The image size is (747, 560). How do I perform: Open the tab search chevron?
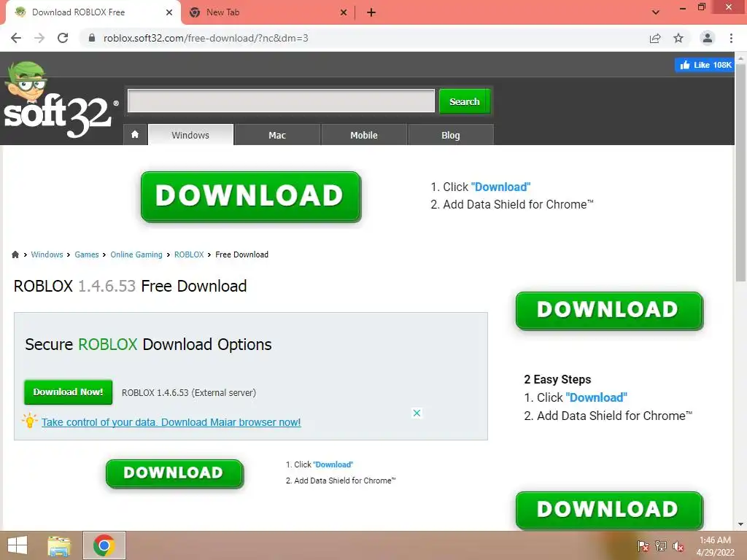pos(656,12)
